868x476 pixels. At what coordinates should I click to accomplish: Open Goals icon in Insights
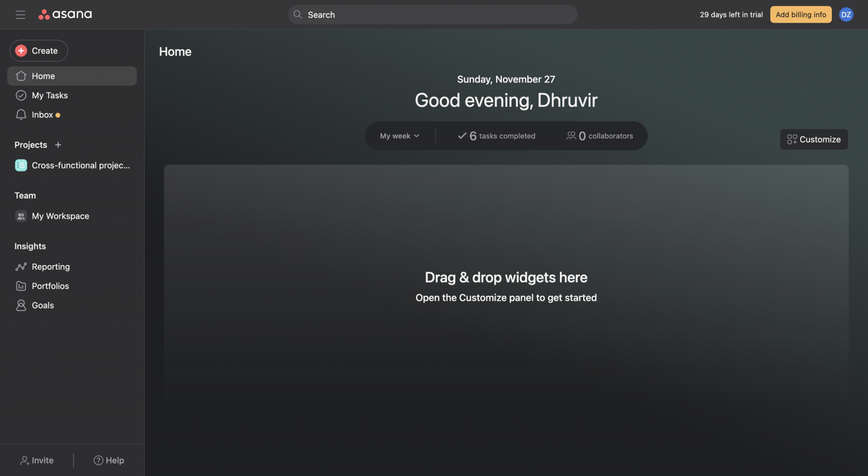tap(21, 305)
